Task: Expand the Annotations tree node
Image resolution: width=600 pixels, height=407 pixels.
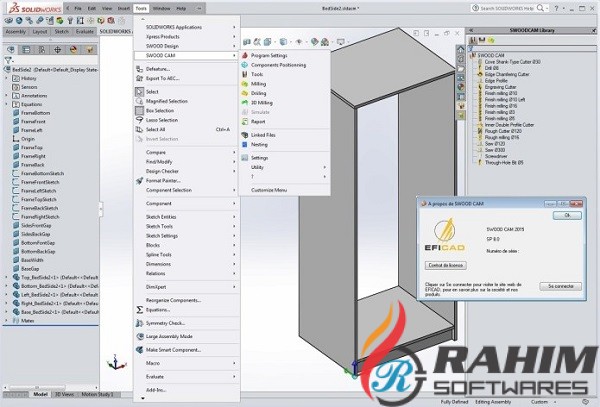Action: (x=7, y=96)
